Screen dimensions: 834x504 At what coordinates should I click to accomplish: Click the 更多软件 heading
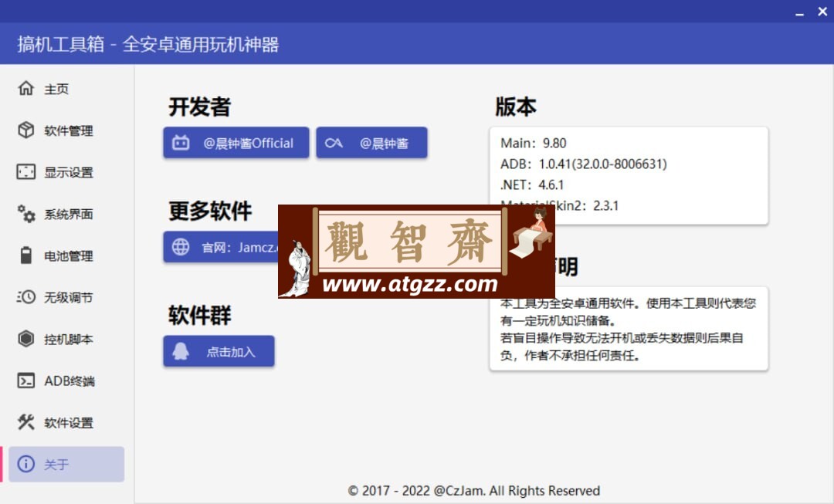click(x=210, y=211)
